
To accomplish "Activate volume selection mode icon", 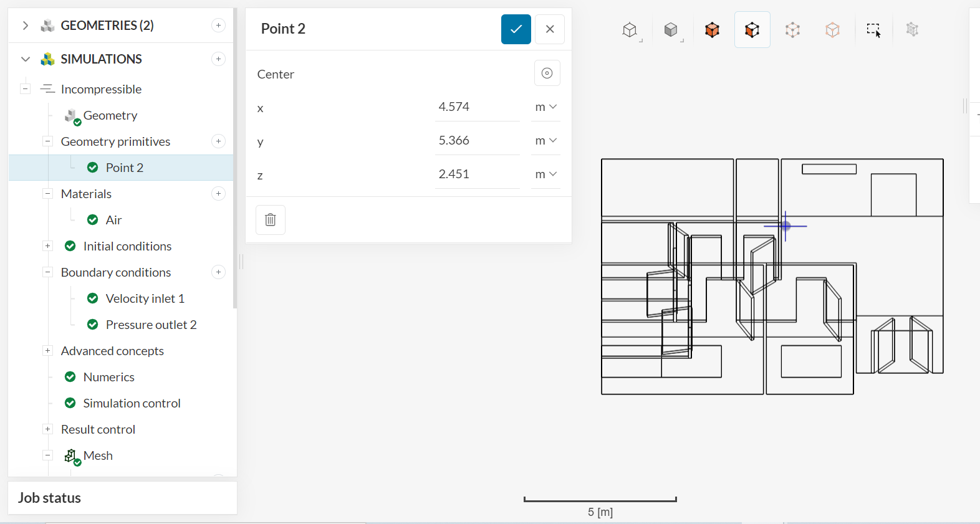I will click(x=712, y=30).
